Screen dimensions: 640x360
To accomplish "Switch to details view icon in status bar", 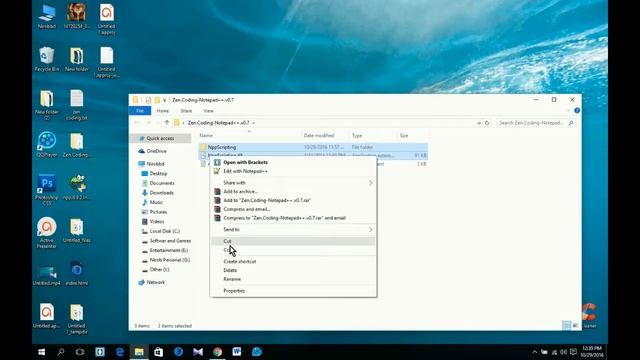I will [x=566, y=325].
